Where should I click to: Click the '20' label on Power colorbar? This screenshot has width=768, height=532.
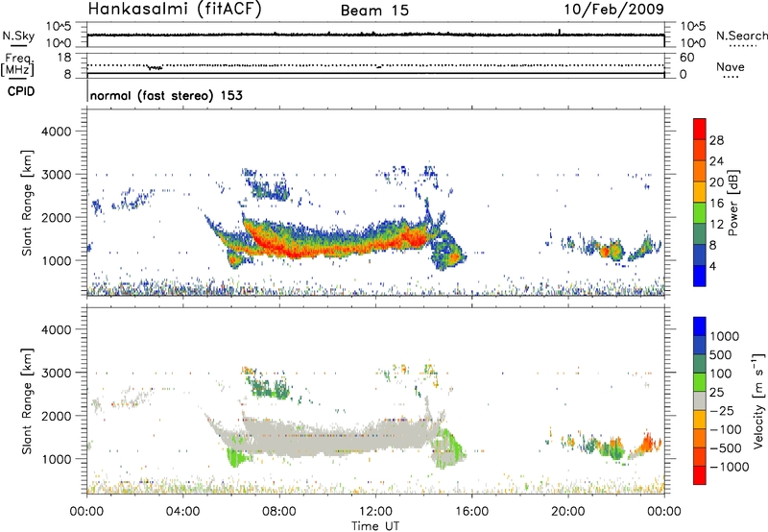point(716,182)
